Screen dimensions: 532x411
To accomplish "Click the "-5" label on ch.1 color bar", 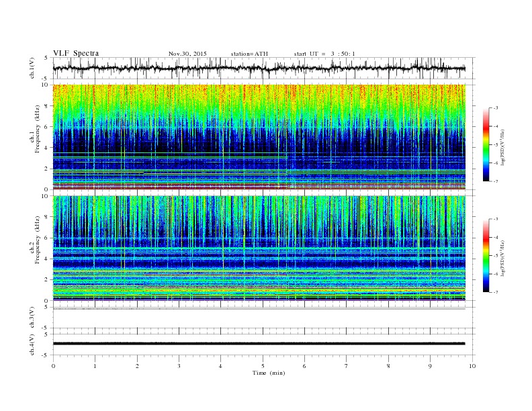I will click(x=496, y=145).
